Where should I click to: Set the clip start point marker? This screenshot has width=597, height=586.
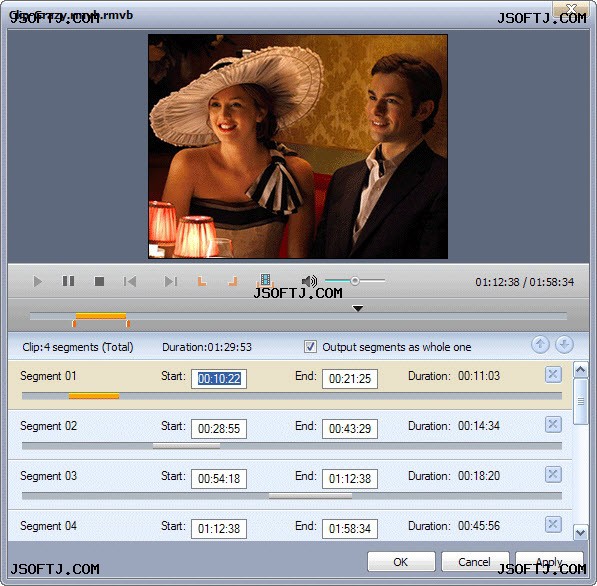pos(202,281)
